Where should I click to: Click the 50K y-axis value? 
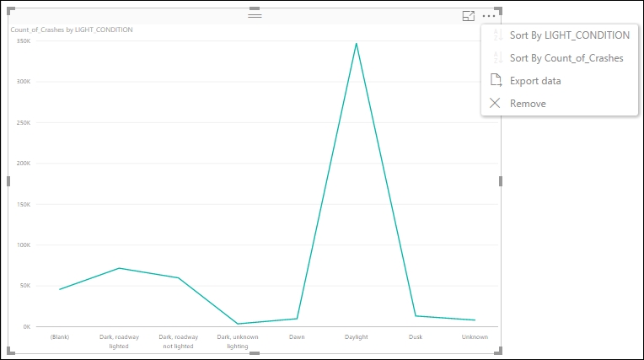pyautogui.click(x=25, y=286)
